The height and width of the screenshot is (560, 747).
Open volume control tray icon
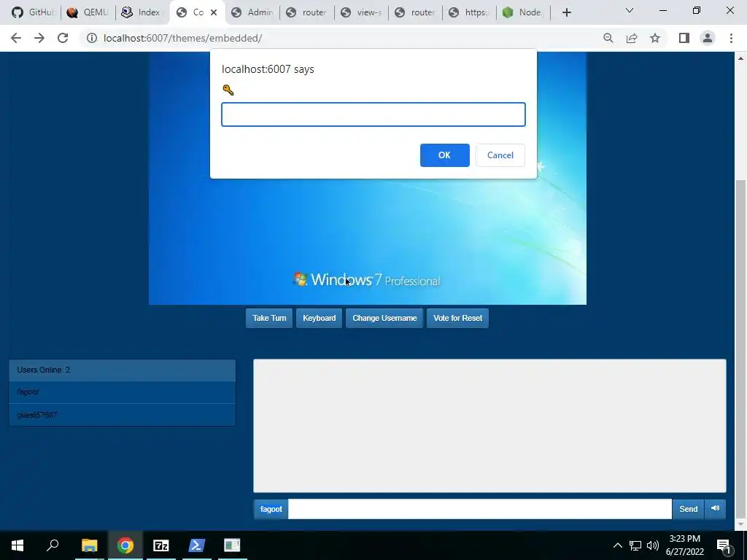click(653, 545)
